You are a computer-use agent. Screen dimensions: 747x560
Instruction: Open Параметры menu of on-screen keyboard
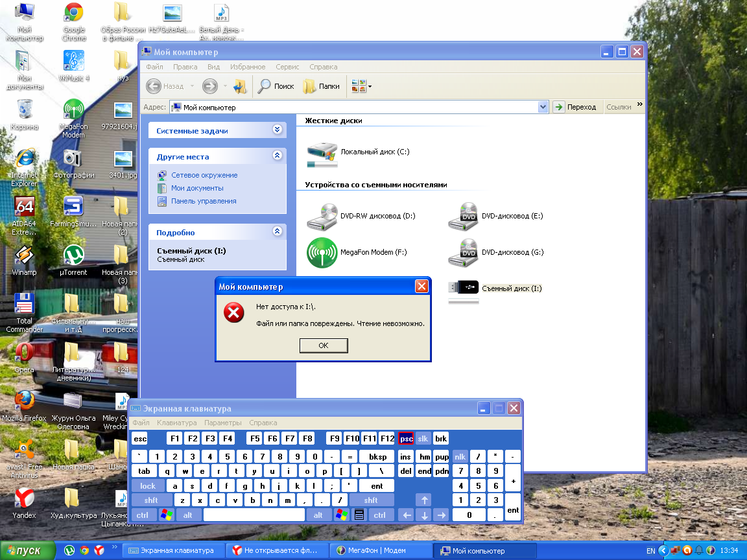(222, 423)
